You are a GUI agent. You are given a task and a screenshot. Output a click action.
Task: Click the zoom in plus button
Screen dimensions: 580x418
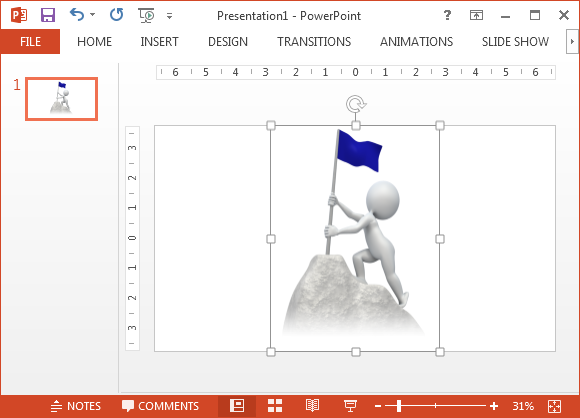494,406
